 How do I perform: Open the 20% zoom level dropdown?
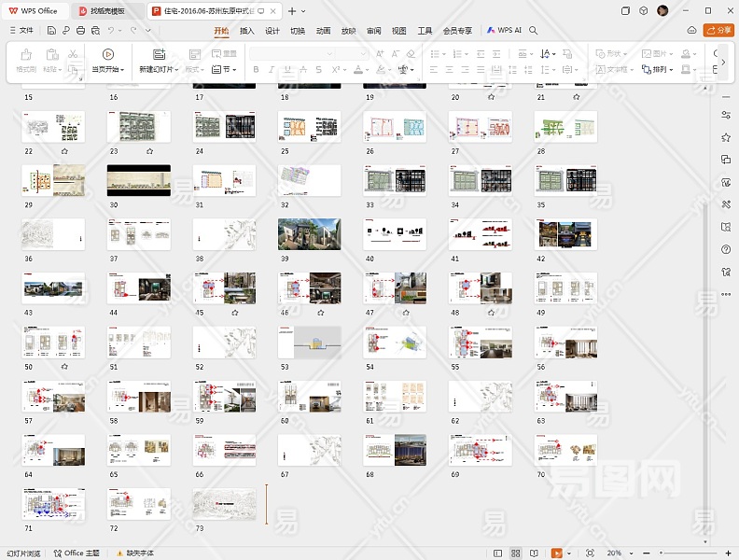point(620,553)
